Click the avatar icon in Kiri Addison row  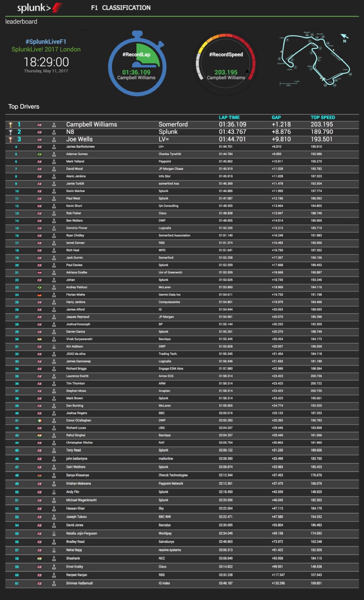[x=54, y=347]
